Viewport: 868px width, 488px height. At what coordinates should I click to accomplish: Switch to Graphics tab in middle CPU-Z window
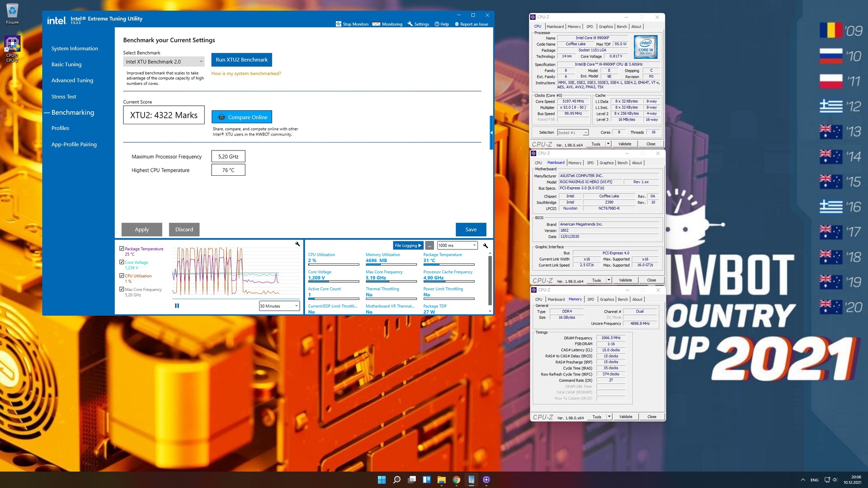coord(606,163)
